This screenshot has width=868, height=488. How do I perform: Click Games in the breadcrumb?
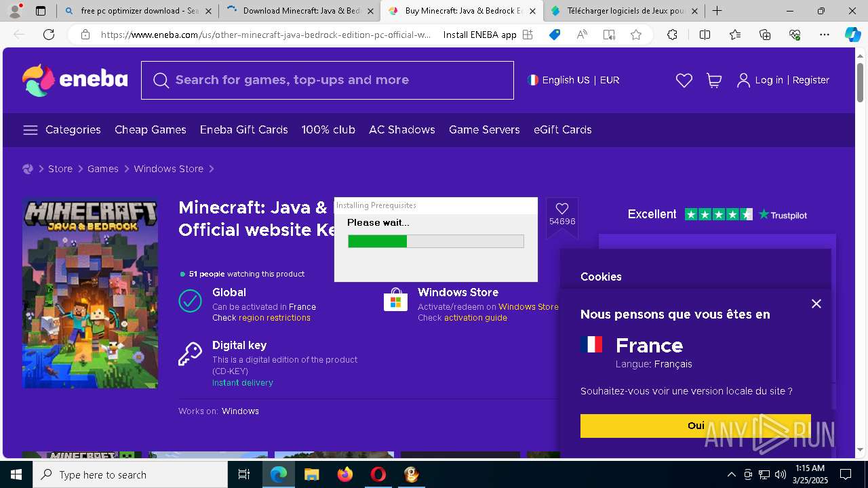click(x=103, y=169)
